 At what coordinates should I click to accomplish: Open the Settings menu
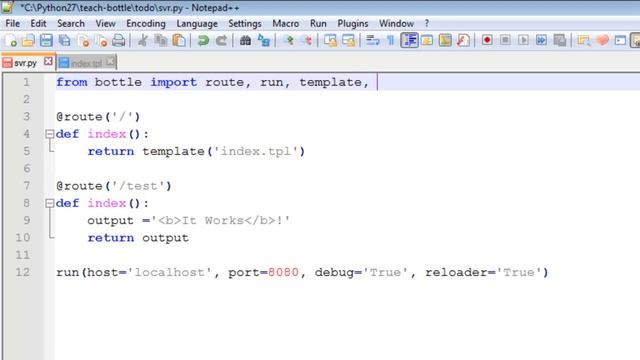(x=244, y=24)
